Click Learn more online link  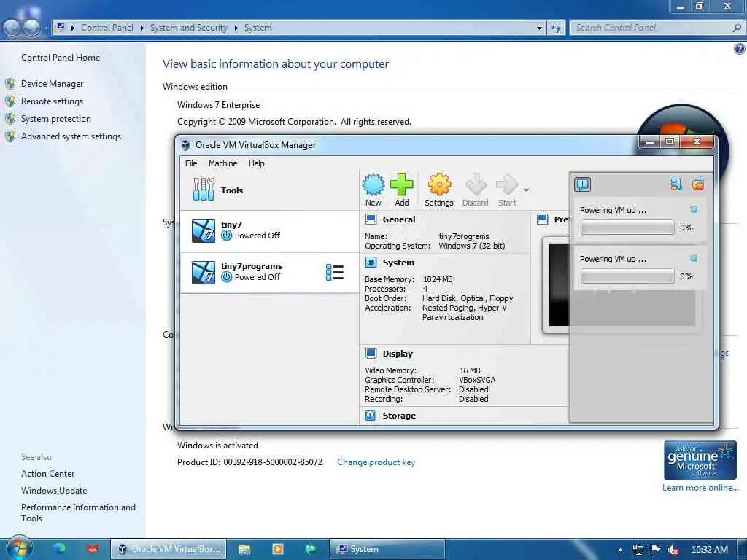coord(700,488)
